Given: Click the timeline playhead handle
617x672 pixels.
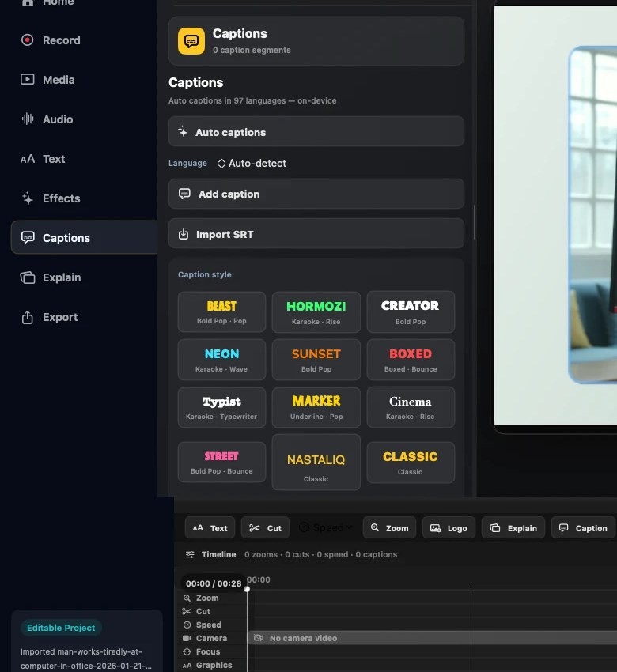Looking at the screenshot, I should [247, 589].
